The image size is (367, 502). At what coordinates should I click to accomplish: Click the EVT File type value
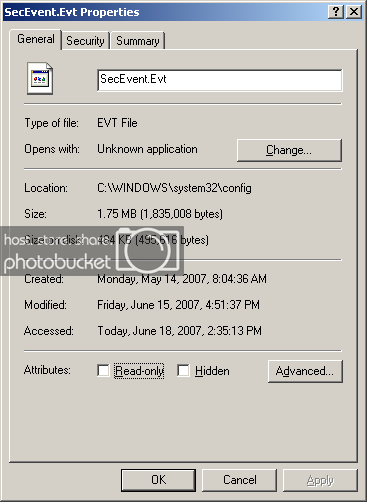[x=117, y=123]
